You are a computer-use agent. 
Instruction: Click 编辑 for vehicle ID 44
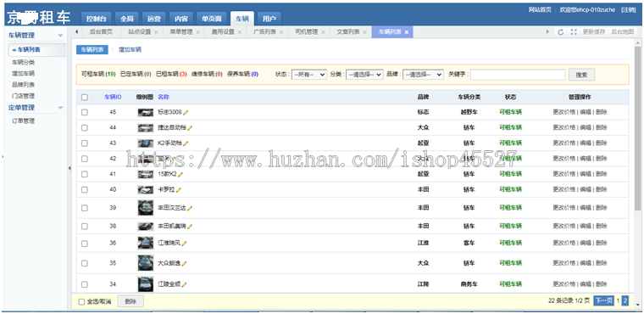click(585, 128)
